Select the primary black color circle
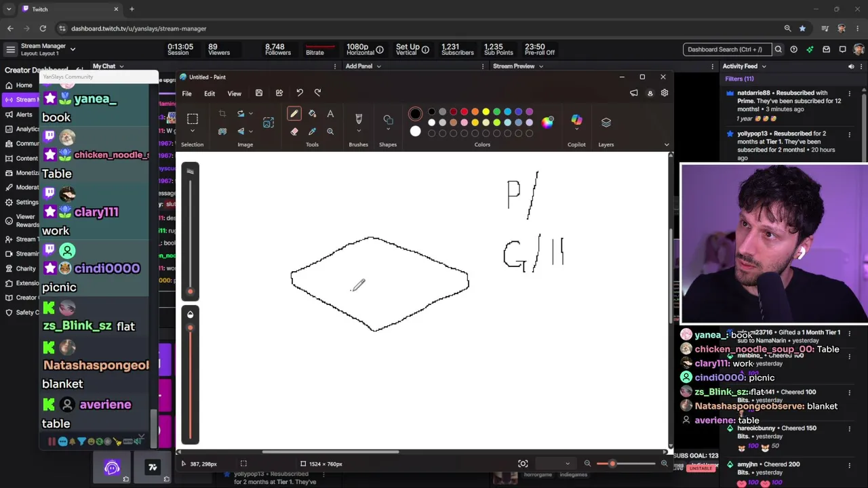868x488 pixels. [x=415, y=114]
